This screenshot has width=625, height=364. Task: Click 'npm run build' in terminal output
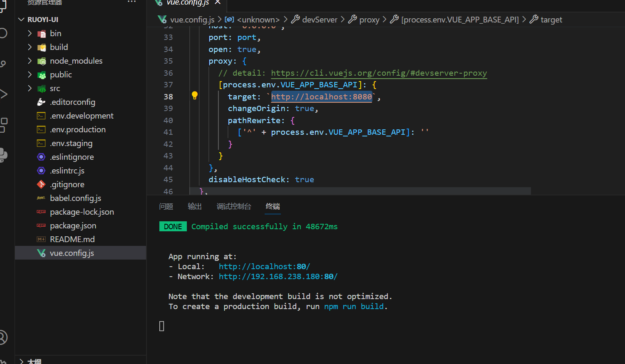click(x=354, y=307)
